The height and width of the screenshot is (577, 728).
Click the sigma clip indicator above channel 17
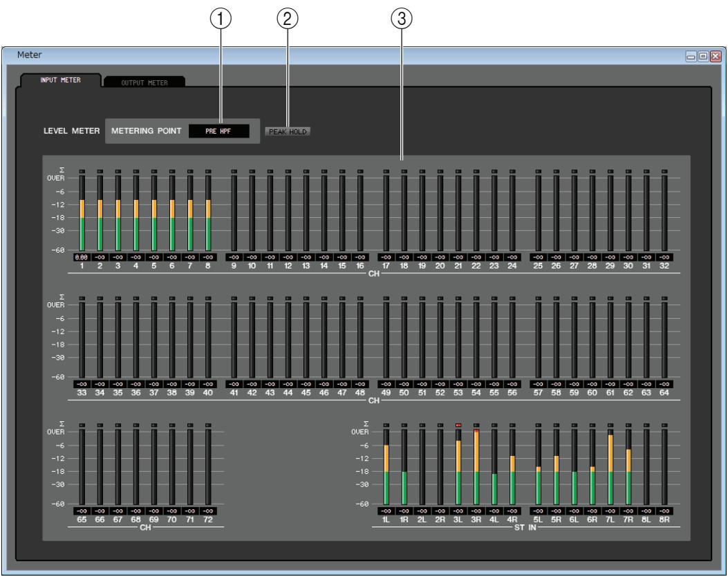(x=386, y=172)
